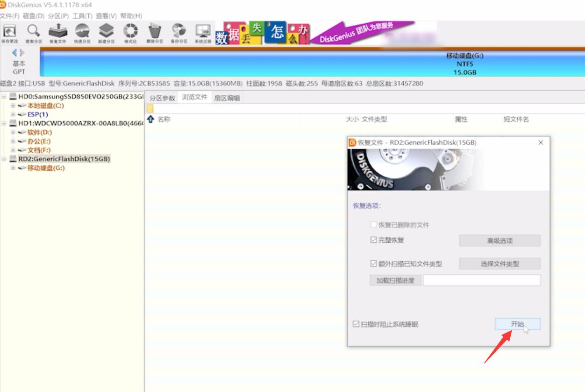Expand the 文档(F:) tree node
The height and width of the screenshot is (392, 585).
pos(13,150)
